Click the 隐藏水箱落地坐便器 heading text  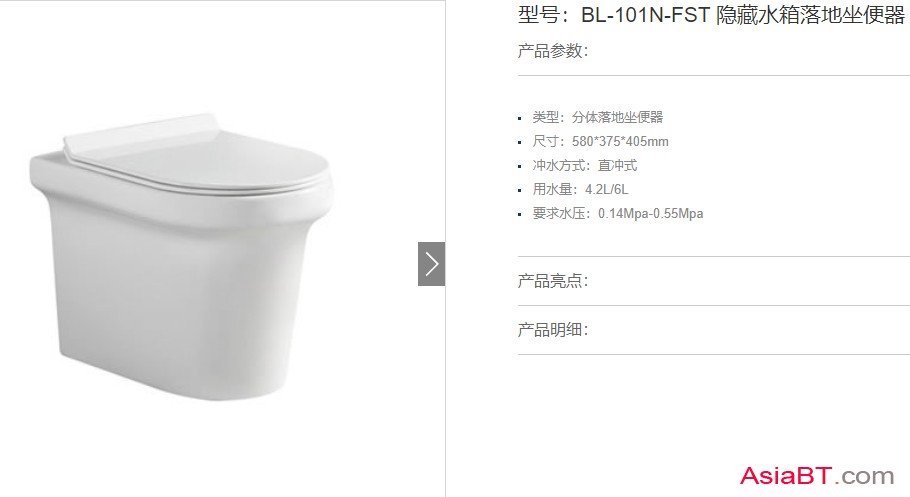click(811, 15)
